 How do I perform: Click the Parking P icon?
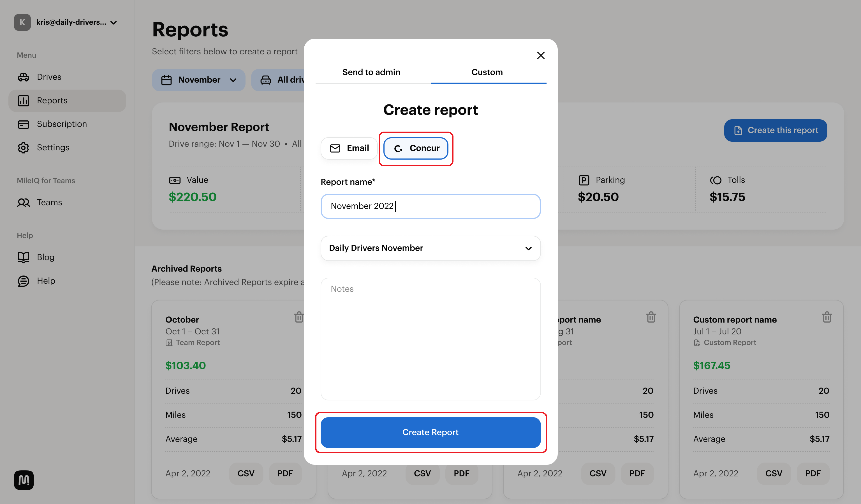click(x=584, y=180)
